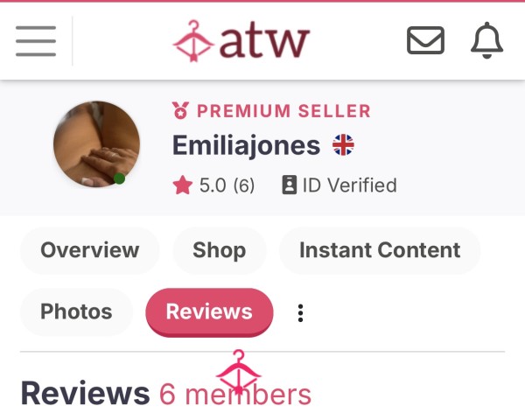Click the 6 members link
Screen dimensions: 525x420
[235, 395]
